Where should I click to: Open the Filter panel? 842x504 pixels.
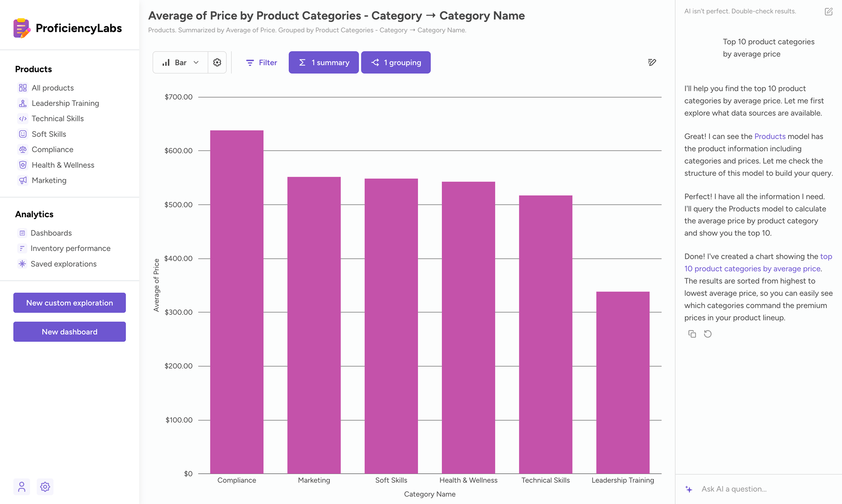[x=261, y=62]
